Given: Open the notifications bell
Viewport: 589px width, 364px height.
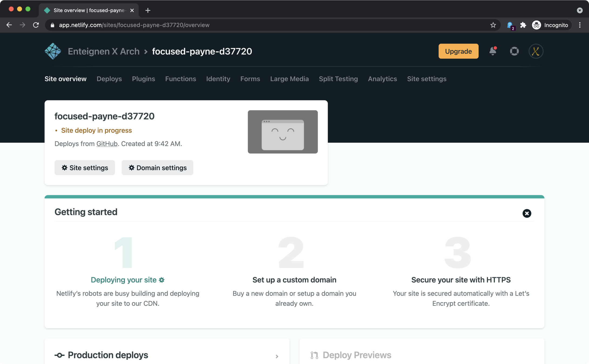Looking at the screenshot, I should pos(493,51).
